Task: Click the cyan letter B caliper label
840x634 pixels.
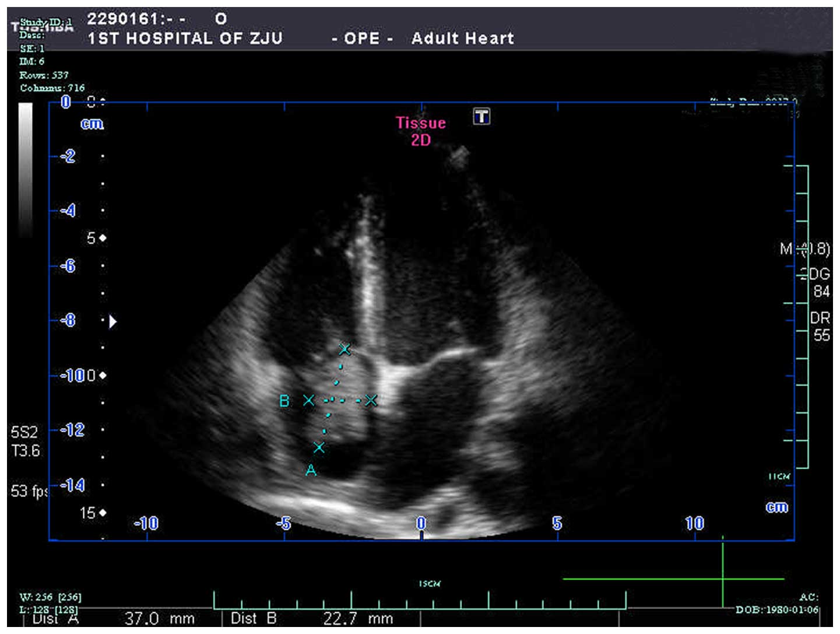Action: (284, 401)
